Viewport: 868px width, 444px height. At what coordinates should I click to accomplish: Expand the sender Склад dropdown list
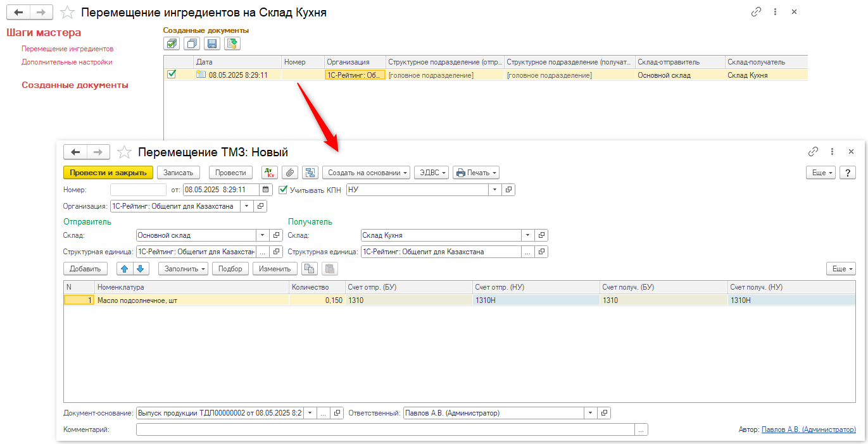pos(262,235)
